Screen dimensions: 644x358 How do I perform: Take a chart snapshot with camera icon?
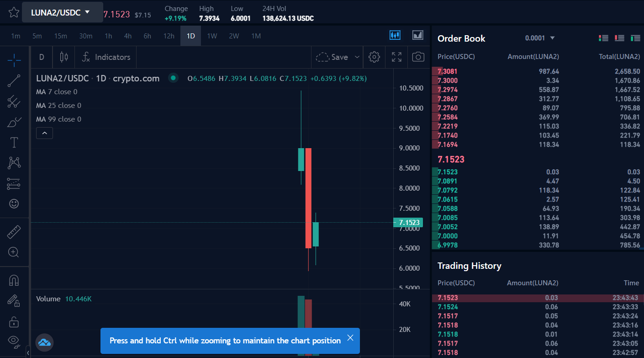(x=418, y=57)
